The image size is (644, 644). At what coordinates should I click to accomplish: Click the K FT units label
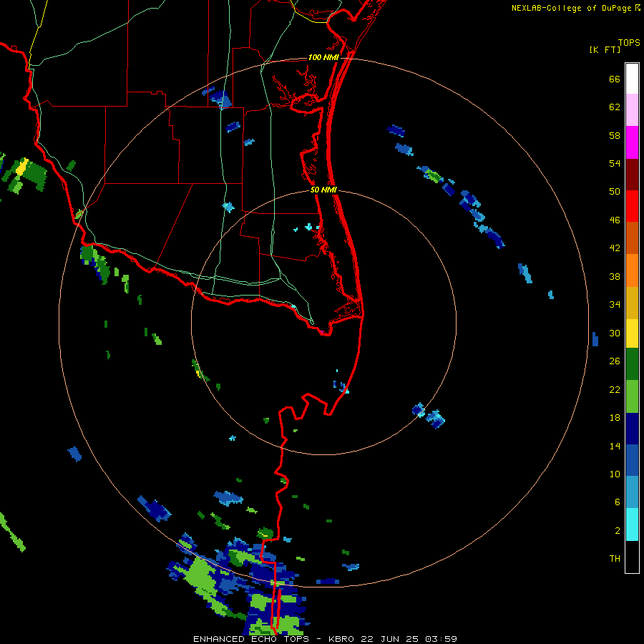pos(605,50)
